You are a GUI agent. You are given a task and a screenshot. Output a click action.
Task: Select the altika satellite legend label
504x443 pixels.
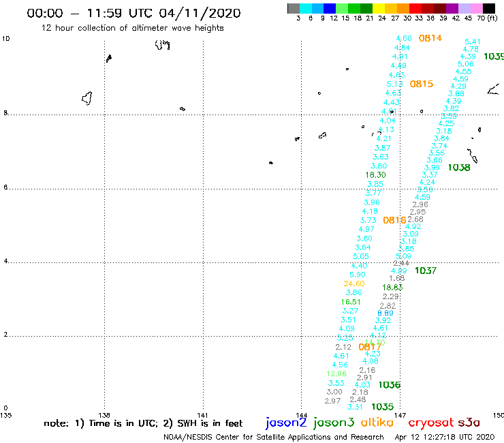(377, 423)
